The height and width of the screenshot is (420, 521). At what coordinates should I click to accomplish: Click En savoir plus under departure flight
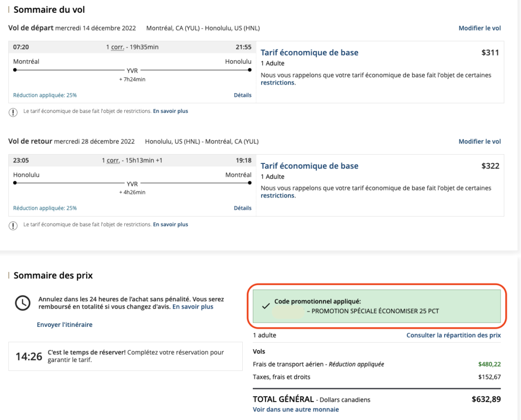pyautogui.click(x=170, y=111)
